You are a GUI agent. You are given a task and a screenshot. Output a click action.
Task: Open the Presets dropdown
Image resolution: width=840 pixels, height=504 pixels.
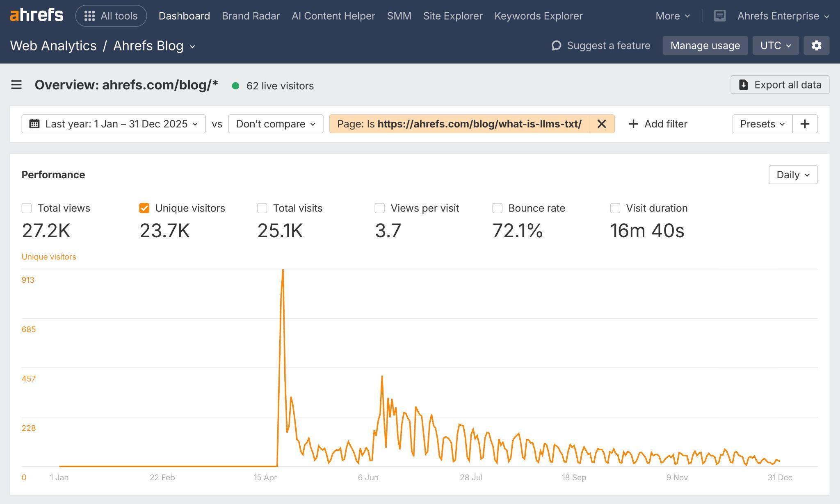click(x=761, y=124)
